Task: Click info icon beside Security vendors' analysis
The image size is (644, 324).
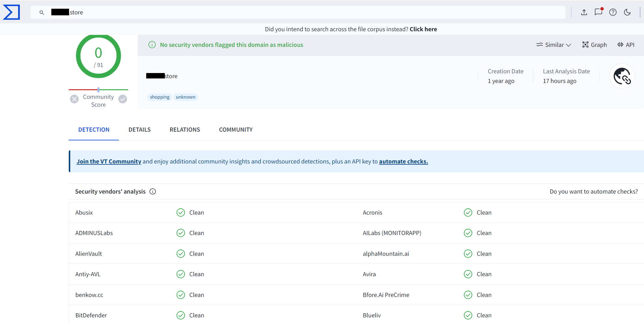Action: (153, 191)
